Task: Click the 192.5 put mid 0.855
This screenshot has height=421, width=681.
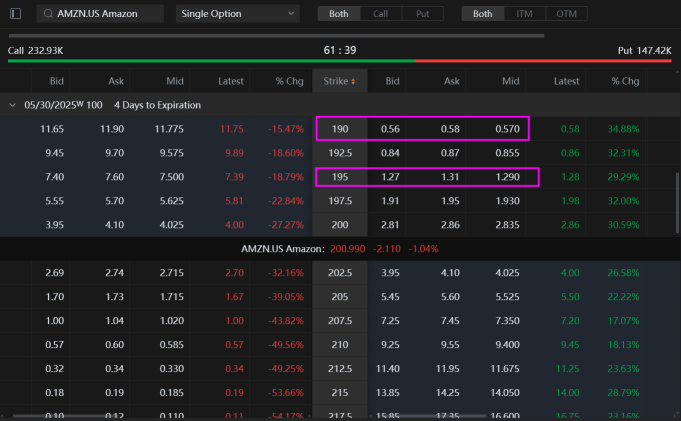Action: point(507,153)
